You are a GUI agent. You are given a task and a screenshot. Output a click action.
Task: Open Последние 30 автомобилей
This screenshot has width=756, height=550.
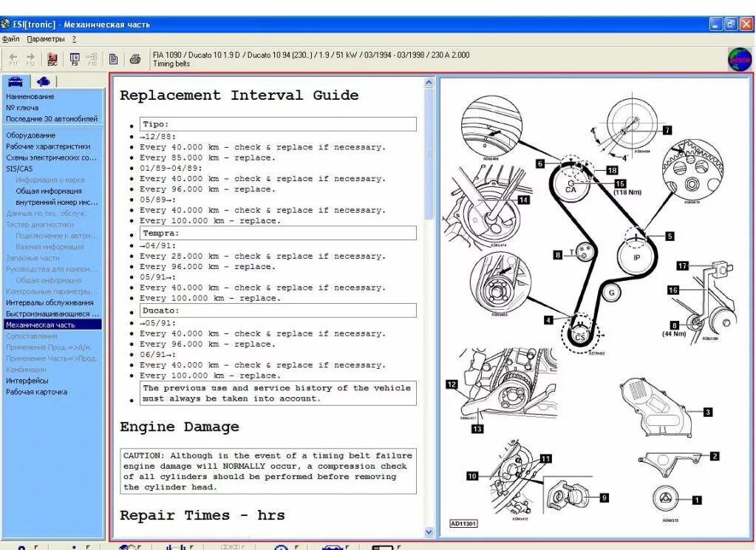[52, 119]
